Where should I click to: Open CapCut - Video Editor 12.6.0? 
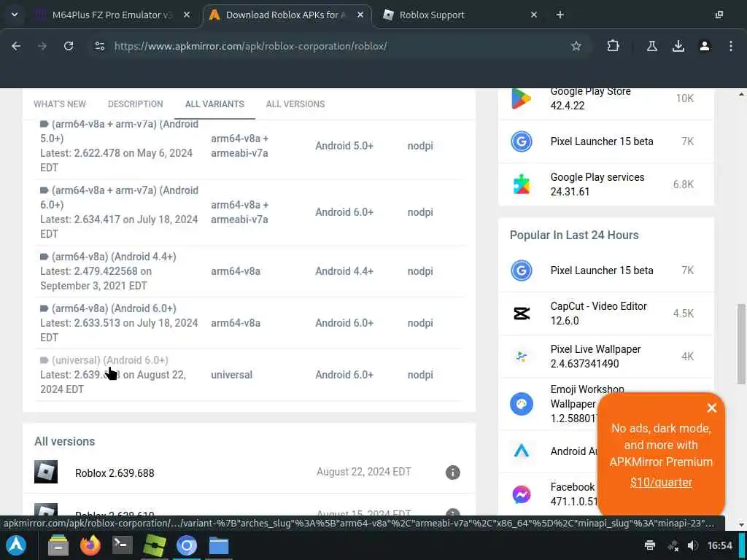click(x=598, y=314)
